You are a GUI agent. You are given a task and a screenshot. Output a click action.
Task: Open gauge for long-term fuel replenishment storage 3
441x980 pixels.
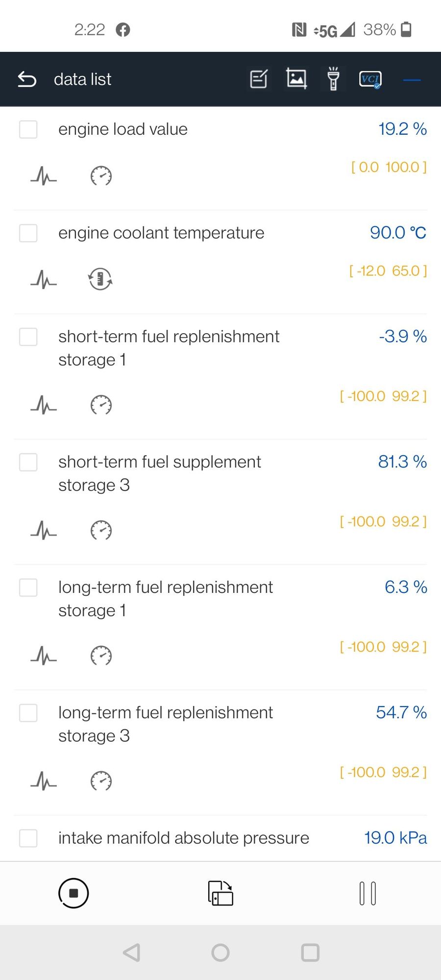[101, 781]
